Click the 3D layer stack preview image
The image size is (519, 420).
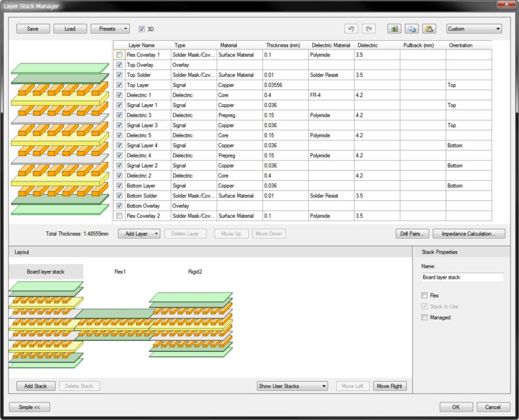click(60, 139)
